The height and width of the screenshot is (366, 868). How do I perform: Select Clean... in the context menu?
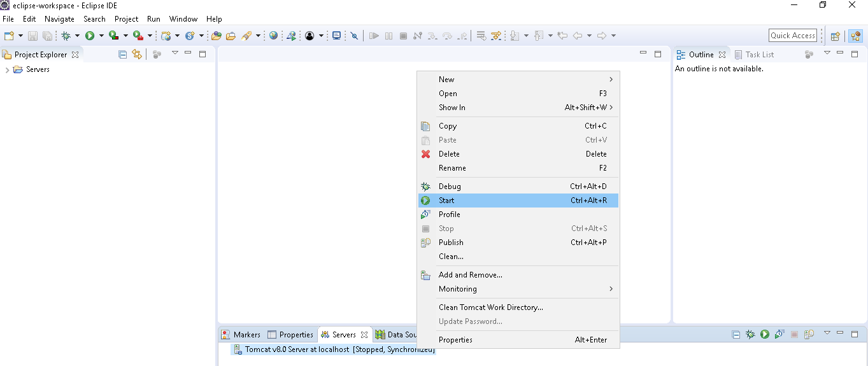point(518,257)
